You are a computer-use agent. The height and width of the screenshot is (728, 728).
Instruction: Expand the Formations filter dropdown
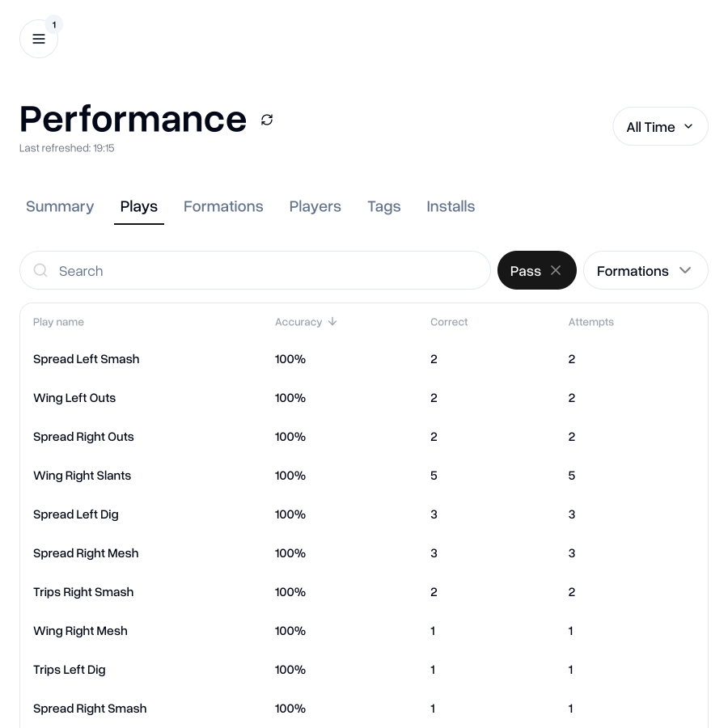pos(645,270)
